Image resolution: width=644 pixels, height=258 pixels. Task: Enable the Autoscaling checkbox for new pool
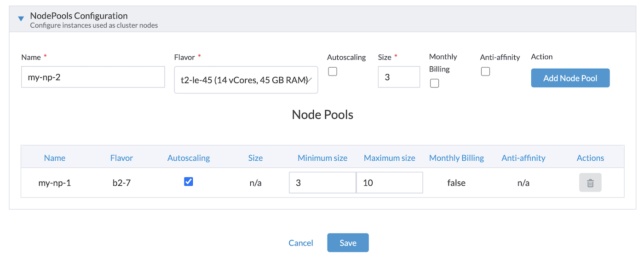pos(333,71)
